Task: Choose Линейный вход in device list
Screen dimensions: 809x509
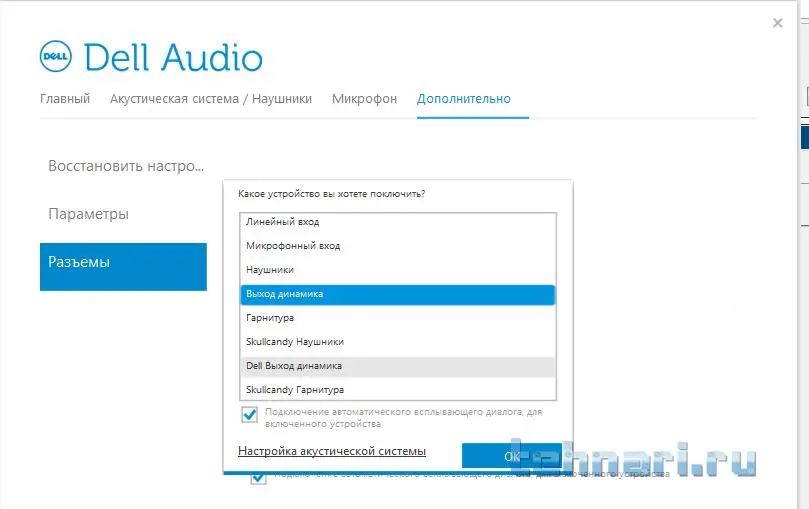Action: pos(398,222)
